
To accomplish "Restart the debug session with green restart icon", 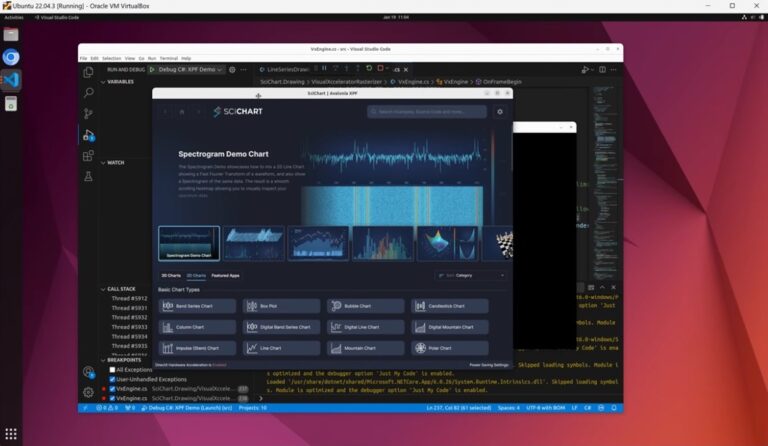I will click(369, 68).
